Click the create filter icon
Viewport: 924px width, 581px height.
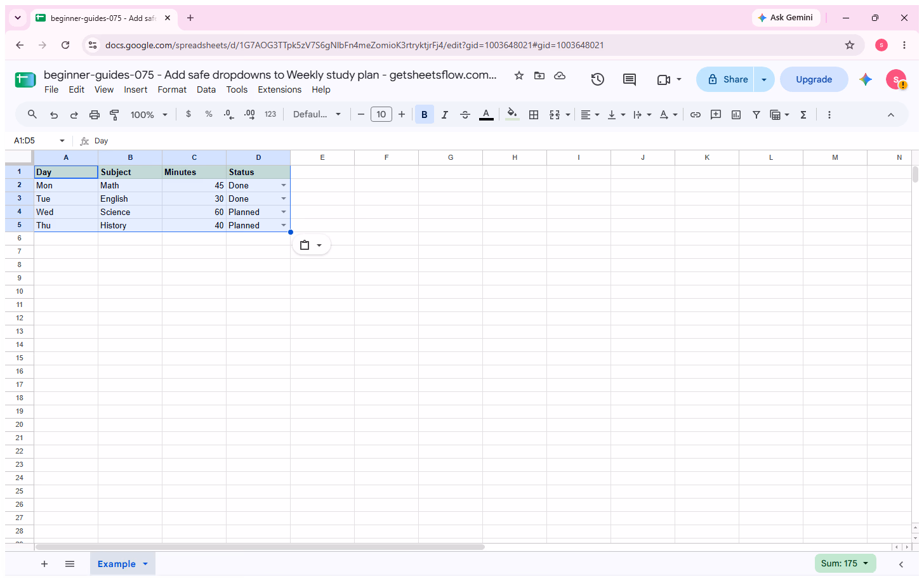click(x=756, y=115)
